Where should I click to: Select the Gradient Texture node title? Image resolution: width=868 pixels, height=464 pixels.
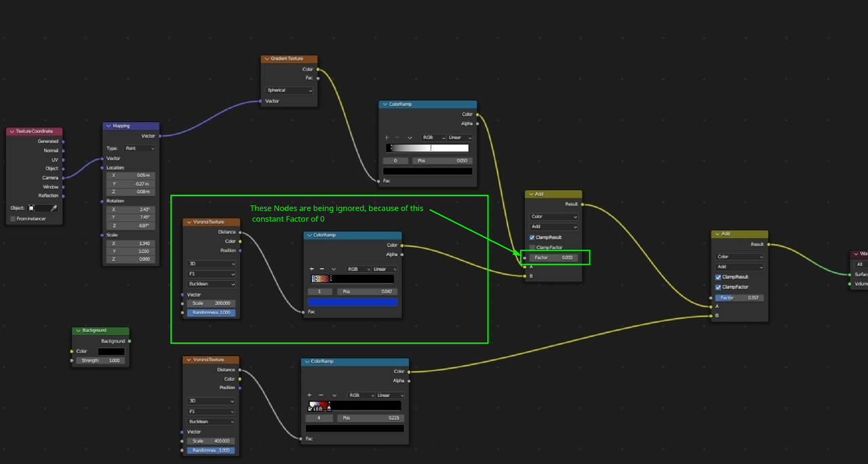tap(288, 59)
